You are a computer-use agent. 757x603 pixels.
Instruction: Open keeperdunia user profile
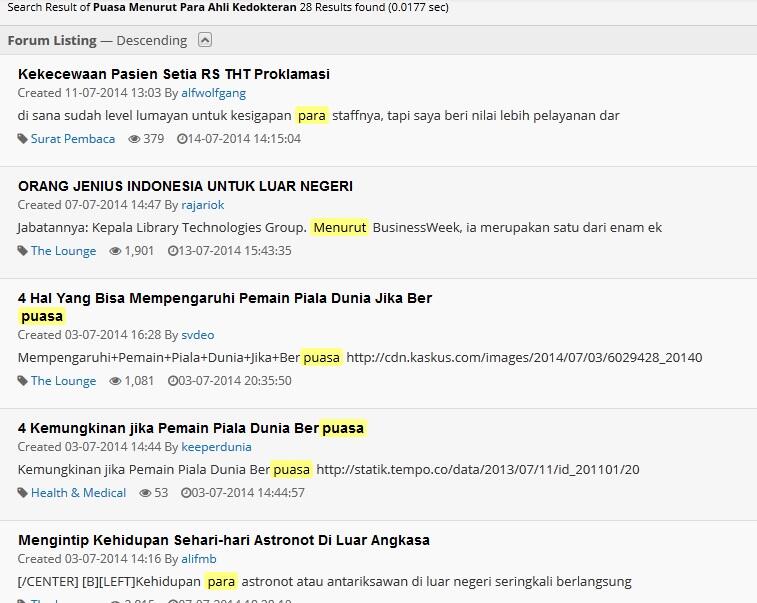tap(216, 447)
